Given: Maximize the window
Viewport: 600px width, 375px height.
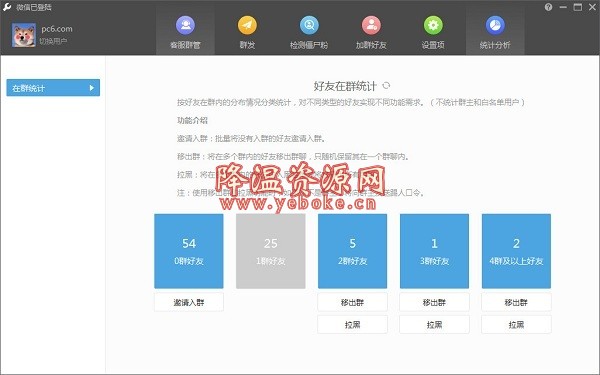Looking at the screenshot, I should pos(578,7).
